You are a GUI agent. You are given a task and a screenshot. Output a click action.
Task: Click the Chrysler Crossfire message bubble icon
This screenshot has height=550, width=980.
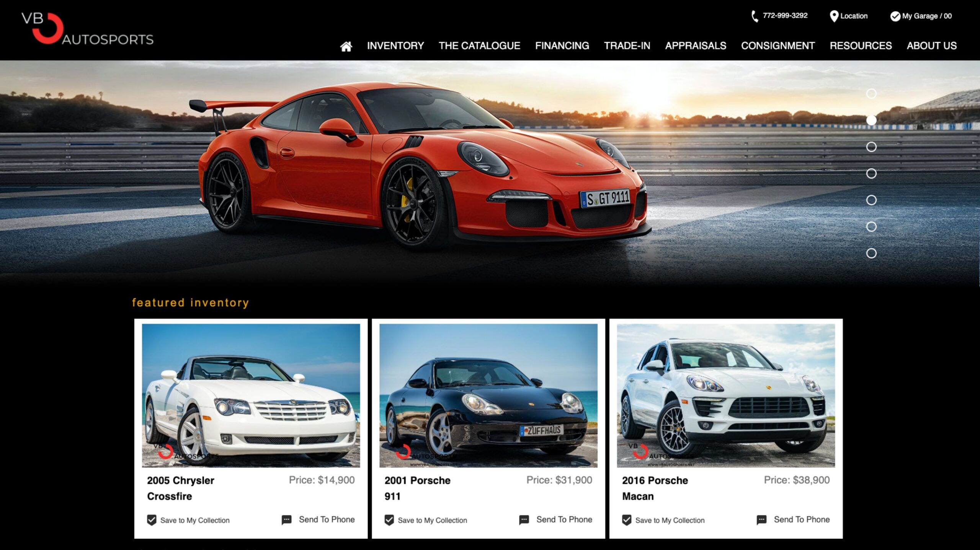pos(286,520)
